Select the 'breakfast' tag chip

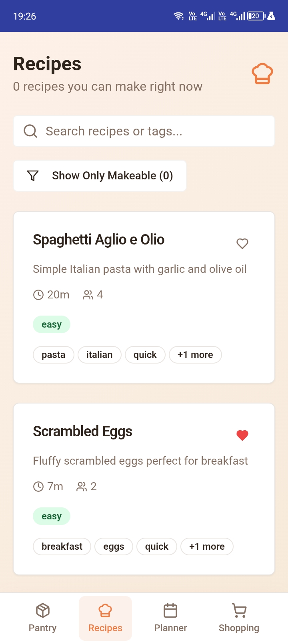click(62, 547)
